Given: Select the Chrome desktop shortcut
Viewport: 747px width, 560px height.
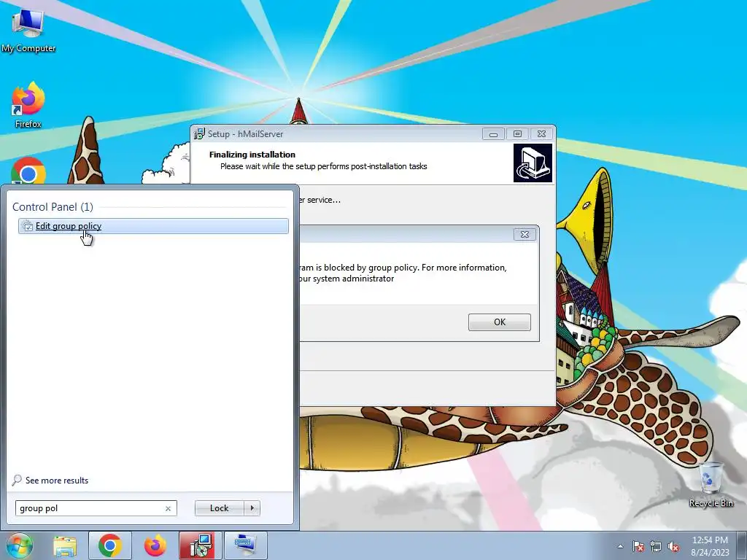Looking at the screenshot, I should (28, 171).
